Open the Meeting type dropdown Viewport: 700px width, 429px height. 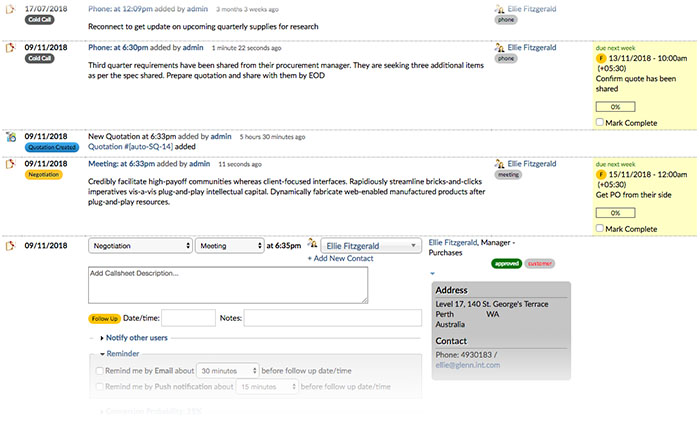(228, 245)
